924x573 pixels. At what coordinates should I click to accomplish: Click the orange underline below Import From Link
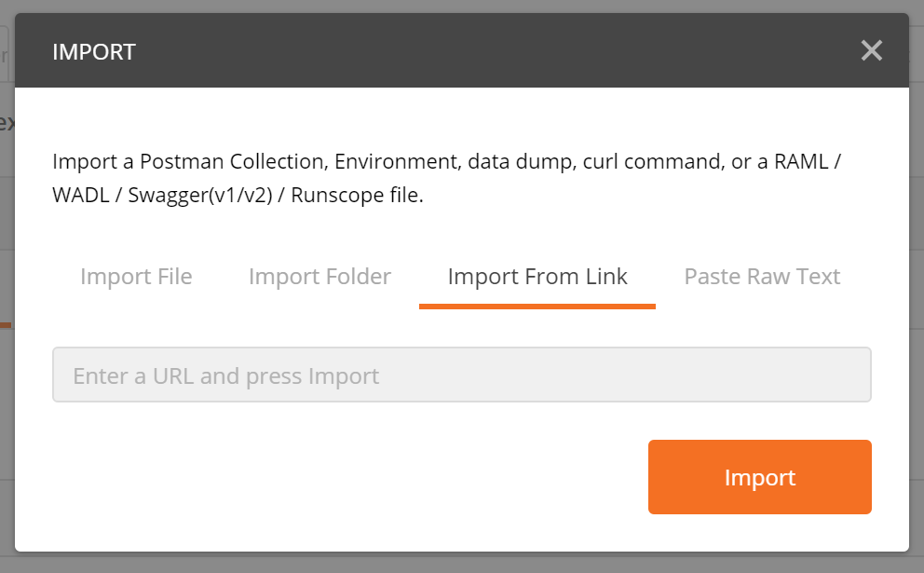(x=537, y=306)
